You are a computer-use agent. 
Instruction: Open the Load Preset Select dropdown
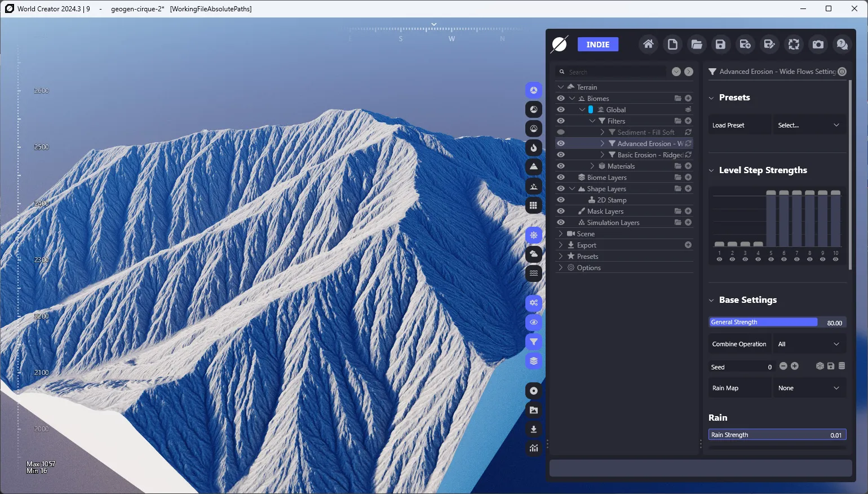tap(809, 125)
